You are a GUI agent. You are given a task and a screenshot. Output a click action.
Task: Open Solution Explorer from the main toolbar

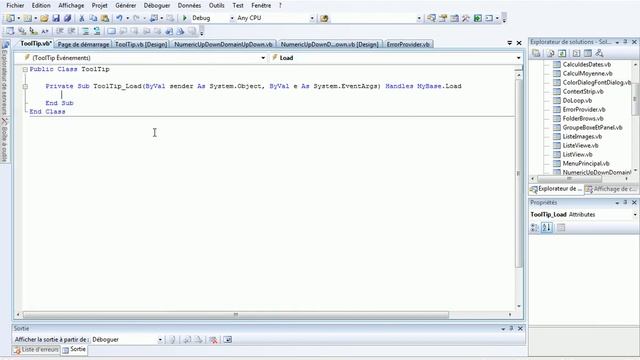(431, 18)
